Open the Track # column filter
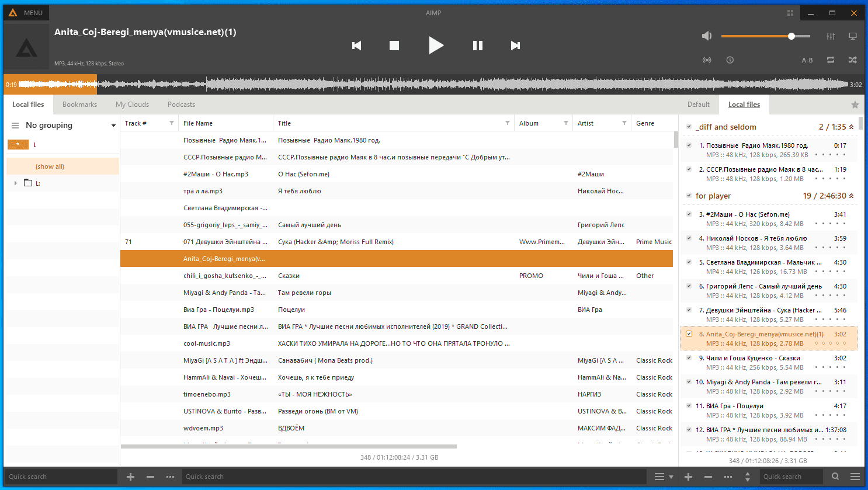Screen dimensions: 868x490 [x=172, y=123]
